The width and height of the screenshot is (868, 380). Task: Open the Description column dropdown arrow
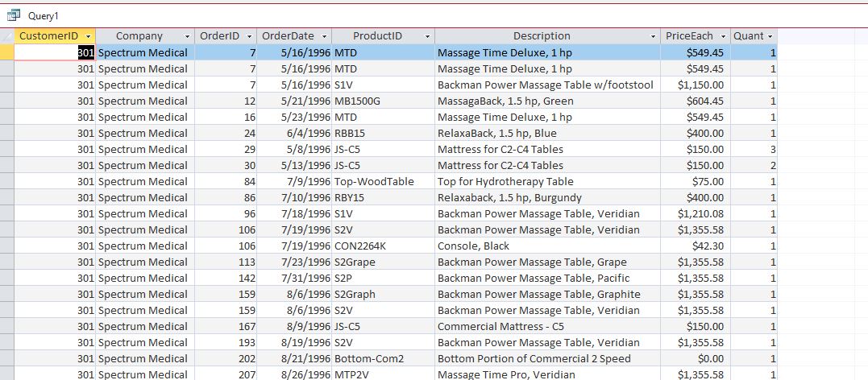coord(653,36)
